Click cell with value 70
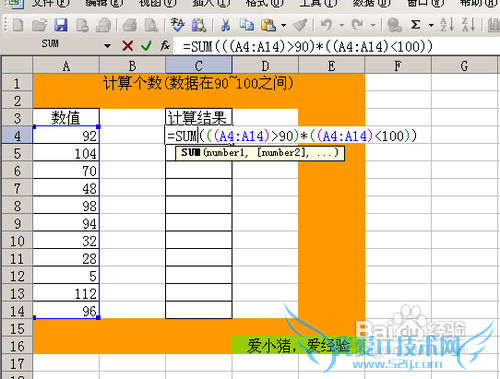This screenshot has width=500, height=379. point(66,171)
